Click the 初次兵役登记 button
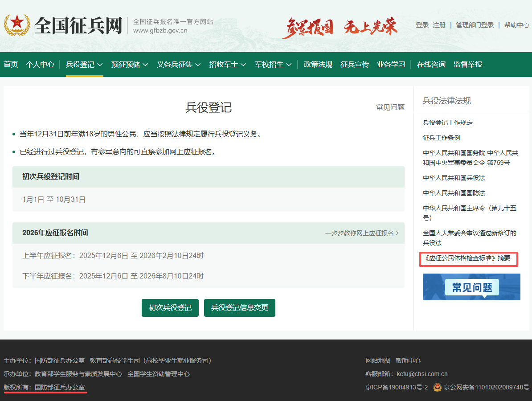This screenshot has width=532, height=401. pos(170,308)
